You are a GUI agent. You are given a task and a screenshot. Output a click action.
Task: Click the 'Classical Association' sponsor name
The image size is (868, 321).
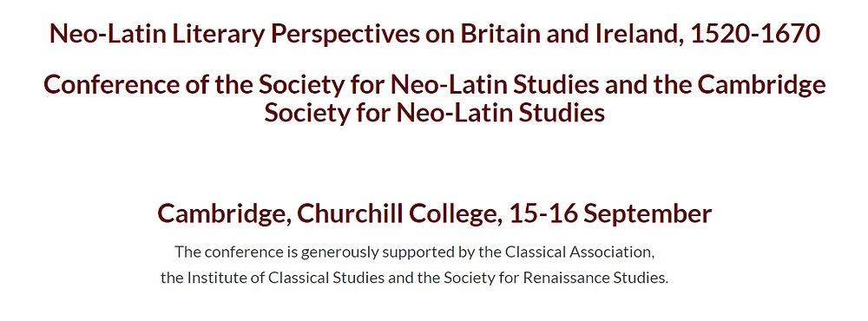580,252
